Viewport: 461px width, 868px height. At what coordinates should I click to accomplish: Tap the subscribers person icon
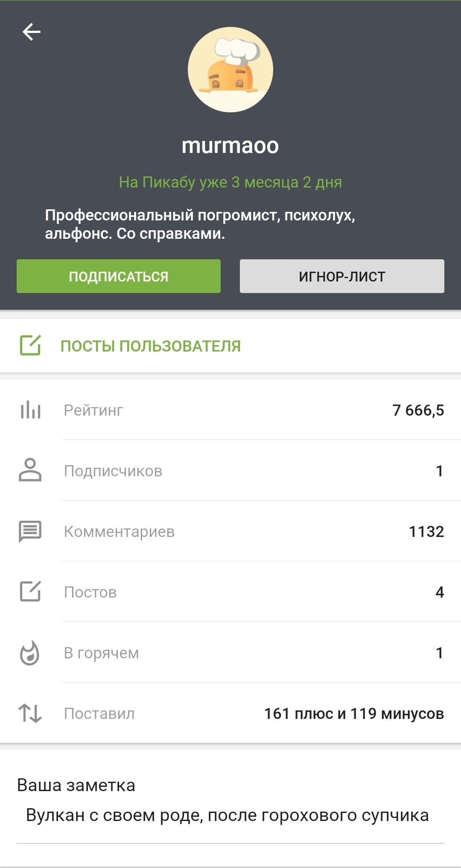coord(30,470)
